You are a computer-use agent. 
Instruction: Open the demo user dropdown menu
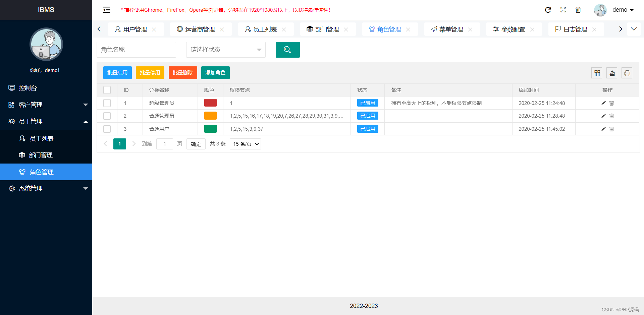coord(623,10)
